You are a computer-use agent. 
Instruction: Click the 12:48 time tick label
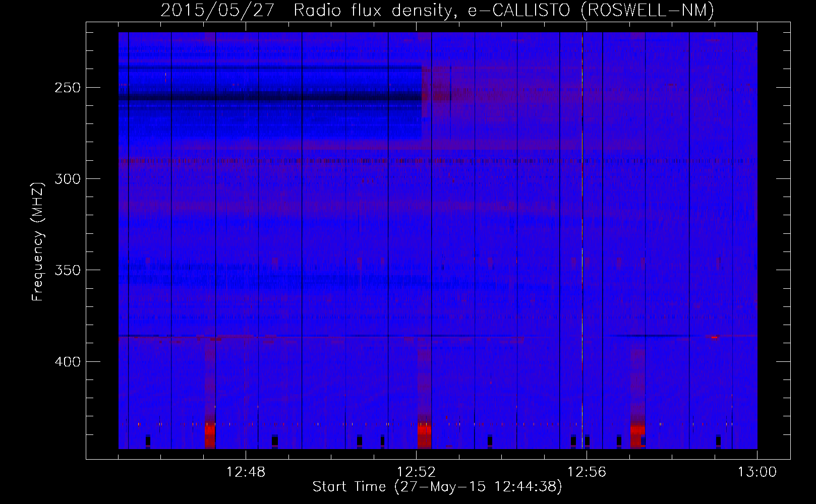(246, 472)
